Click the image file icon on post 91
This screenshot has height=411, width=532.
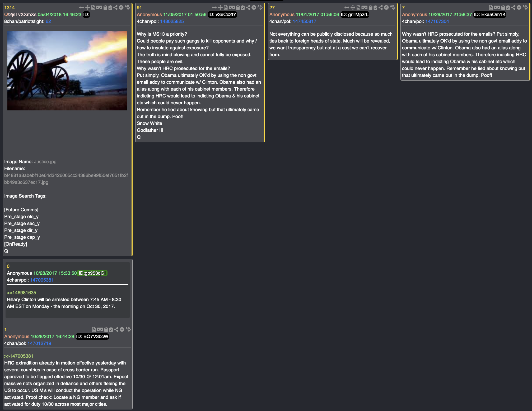coord(226,8)
